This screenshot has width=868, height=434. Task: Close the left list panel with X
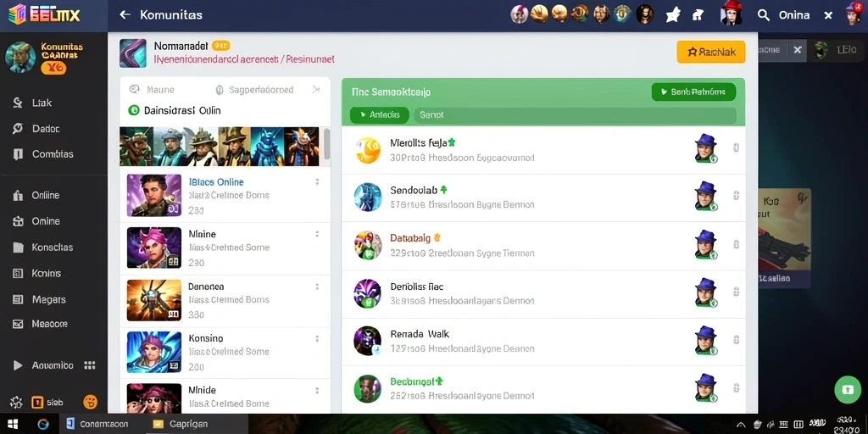316,89
